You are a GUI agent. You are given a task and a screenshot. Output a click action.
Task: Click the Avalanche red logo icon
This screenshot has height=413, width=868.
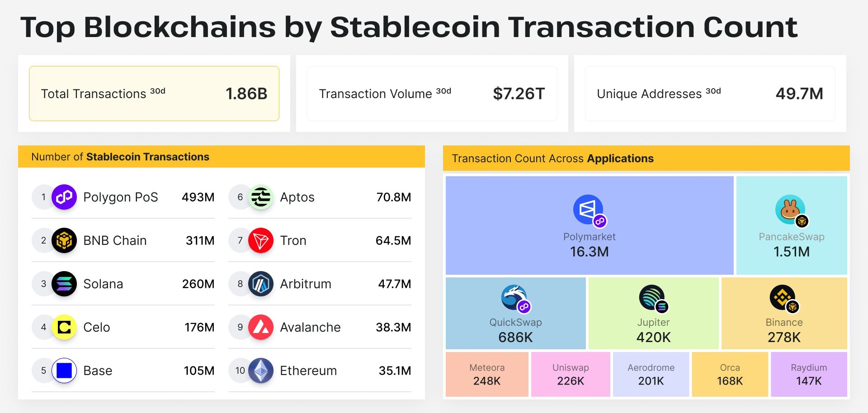(261, 327)
